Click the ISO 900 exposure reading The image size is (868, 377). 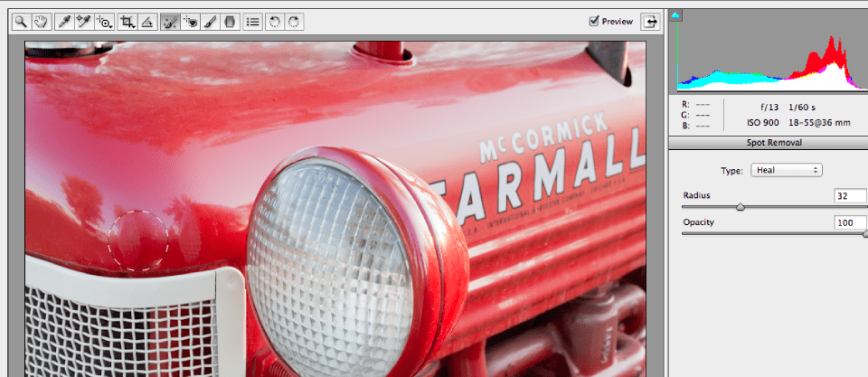(x=763, y=123)
